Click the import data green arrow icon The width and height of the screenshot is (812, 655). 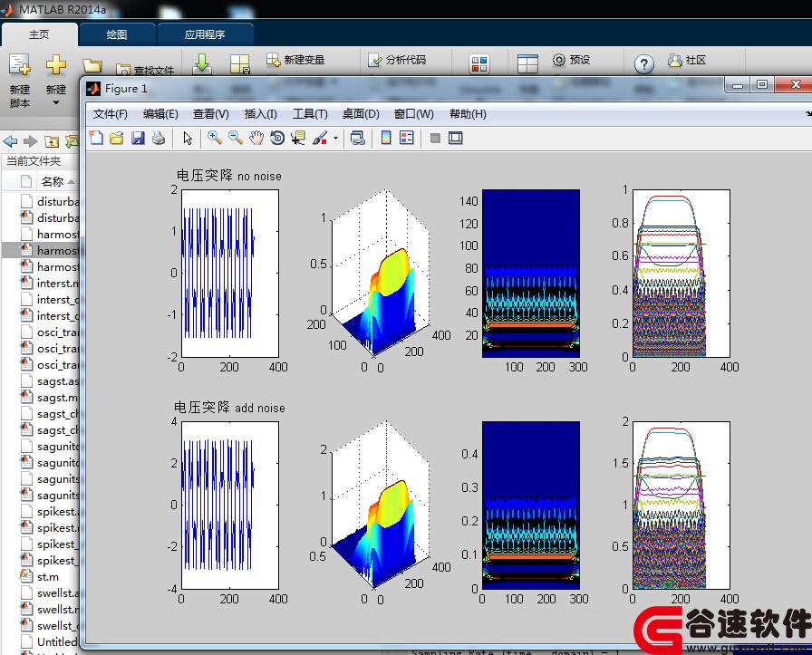click(202, 63)
